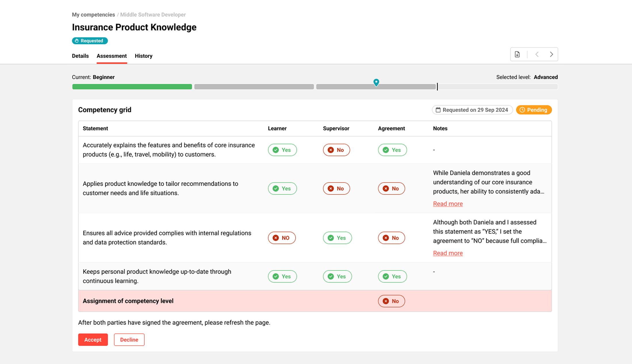Expand Read more on the compliance agreement note

coord(448,253)
